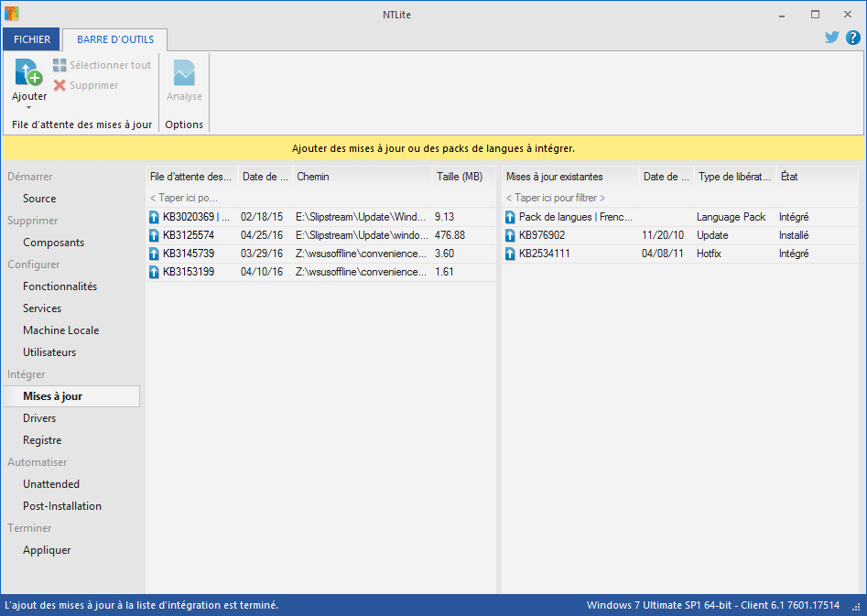Switch to BARRE D'OUTILS tab
The image size is (867, 616).
115,39
